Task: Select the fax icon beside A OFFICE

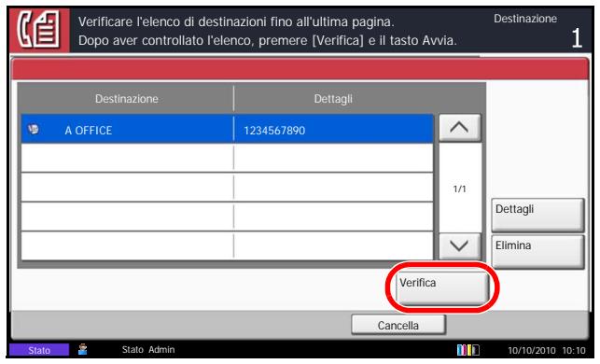Action: point(34,130)
